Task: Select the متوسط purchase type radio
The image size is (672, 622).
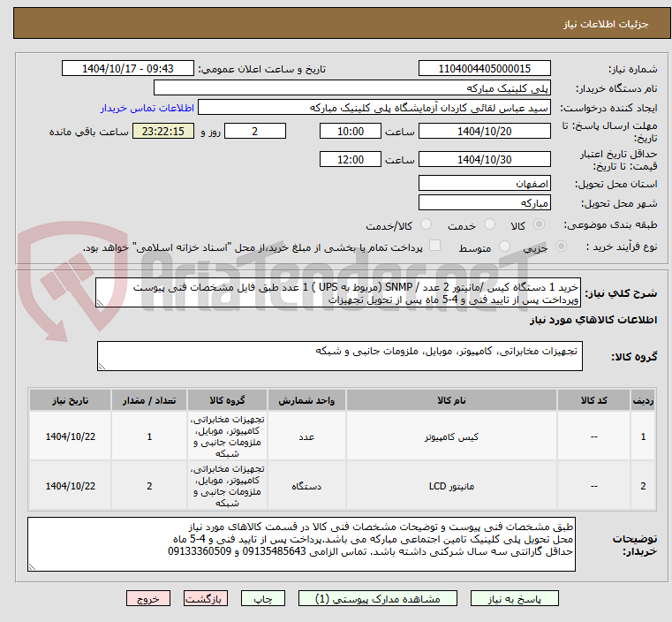Action: (x=505, y=246)
